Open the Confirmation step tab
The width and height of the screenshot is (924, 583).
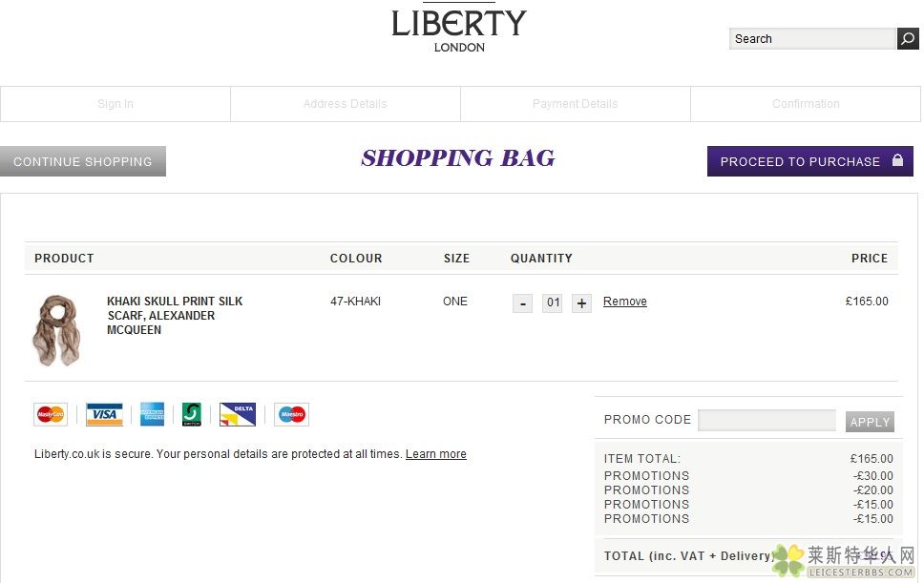[806, 104]
